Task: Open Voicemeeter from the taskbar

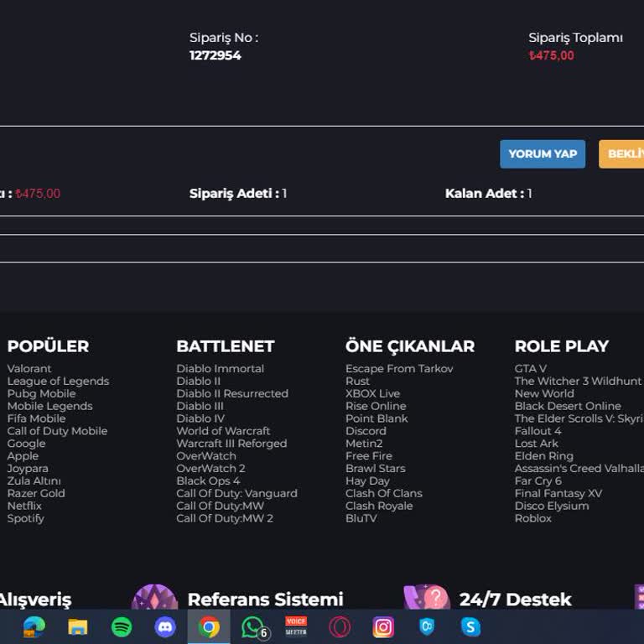Action: click(x=296, y=626)
